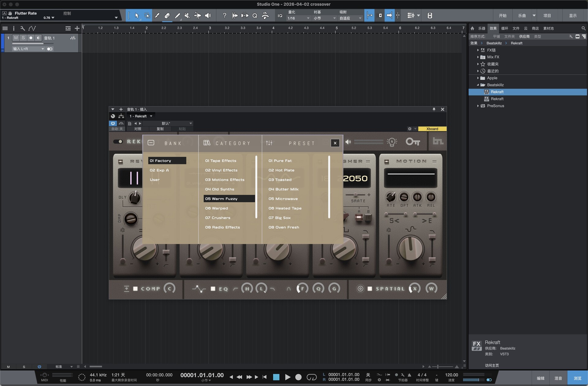Click the tempo 120.00 field

pyautogui.click(x=451, y=375)
